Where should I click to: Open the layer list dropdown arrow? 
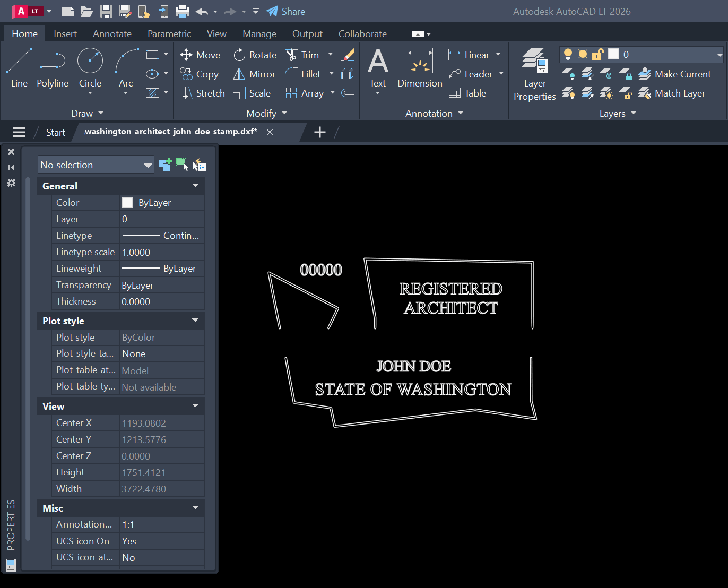pyautogui.click(x=720, y=54)
